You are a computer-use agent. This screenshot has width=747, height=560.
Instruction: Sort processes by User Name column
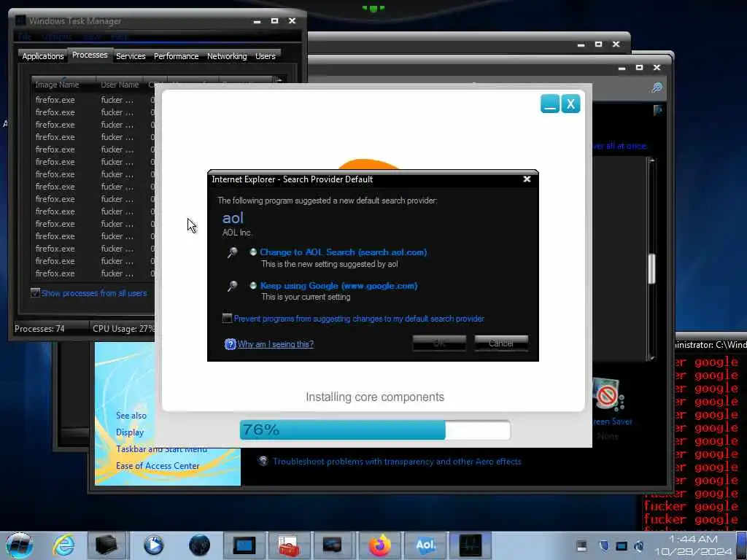tap(120, 85)
